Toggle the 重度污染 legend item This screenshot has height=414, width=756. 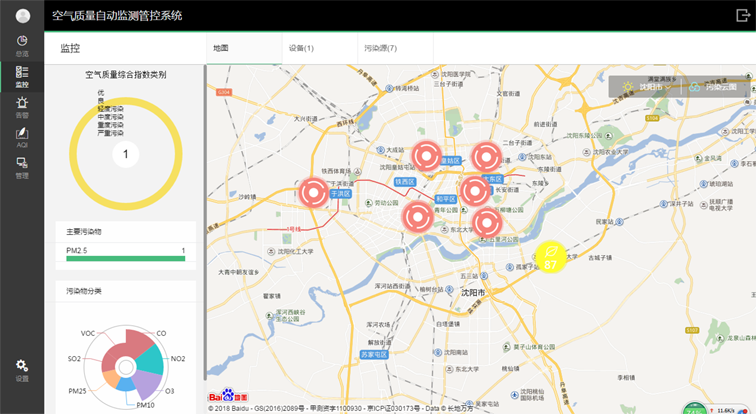pyautogui.click(x=110, y=125)
